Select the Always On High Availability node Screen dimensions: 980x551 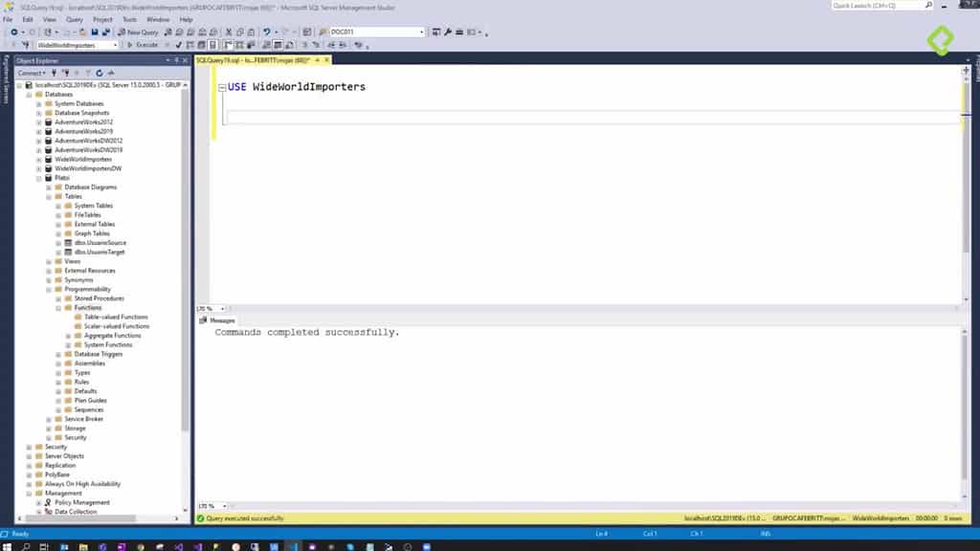tap(82, 484)
